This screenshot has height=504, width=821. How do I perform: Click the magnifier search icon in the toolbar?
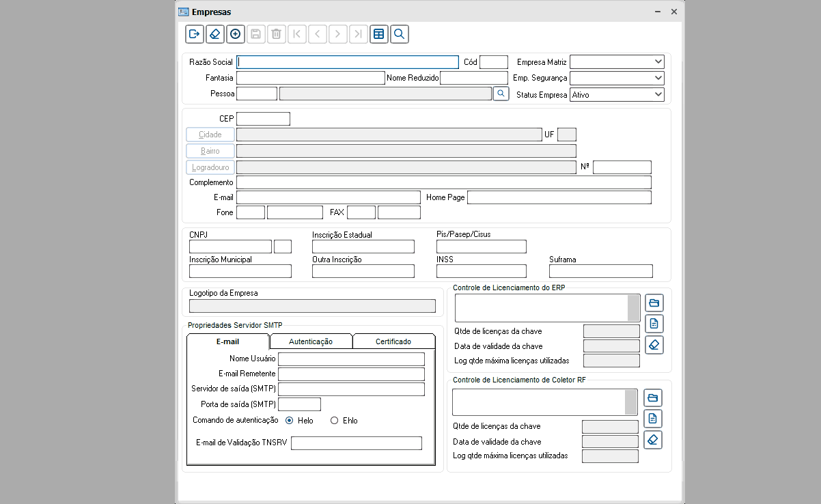tap(400, 34)
